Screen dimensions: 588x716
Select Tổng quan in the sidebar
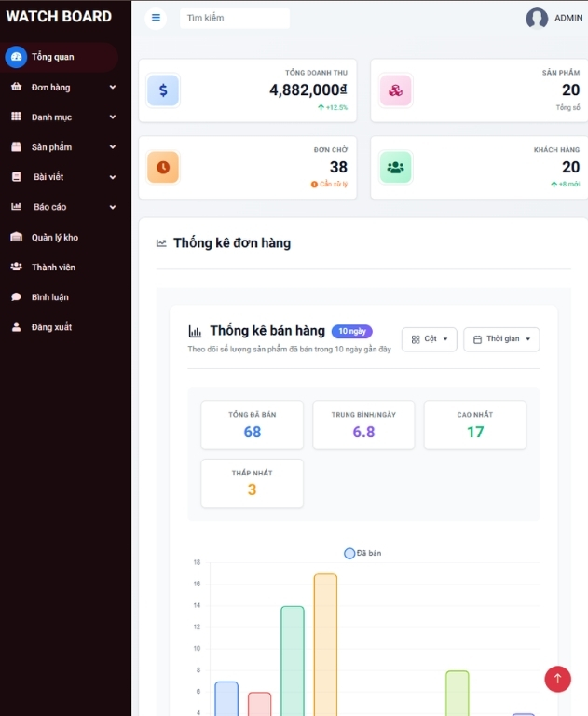point(52,57)
